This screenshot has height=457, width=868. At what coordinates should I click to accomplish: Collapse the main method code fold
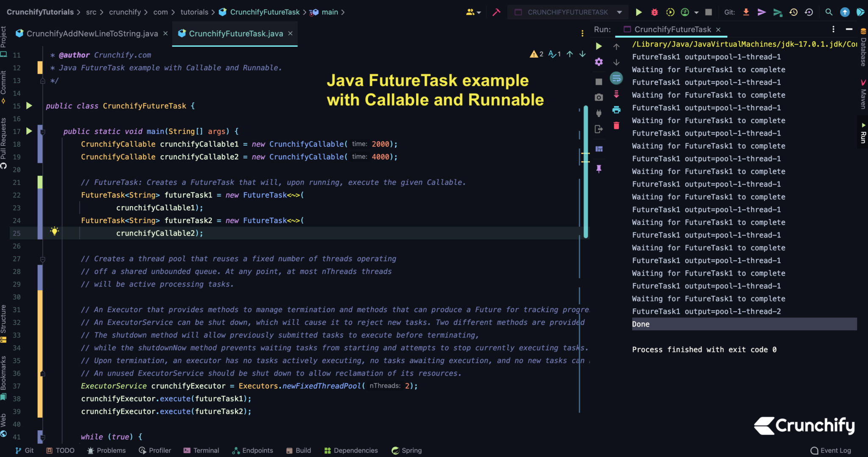[x=42, y=131]
